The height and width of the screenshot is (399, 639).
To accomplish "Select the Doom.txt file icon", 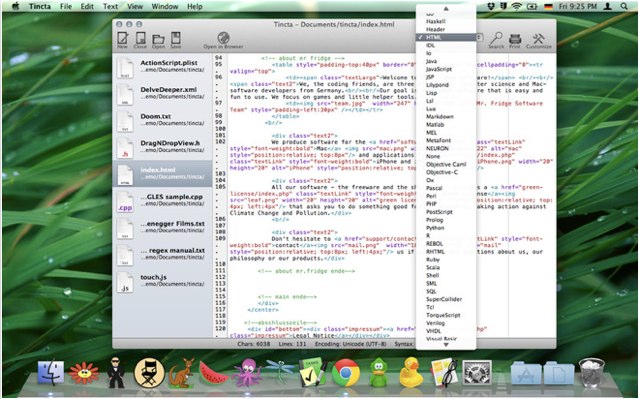I will tap(125, 121).
